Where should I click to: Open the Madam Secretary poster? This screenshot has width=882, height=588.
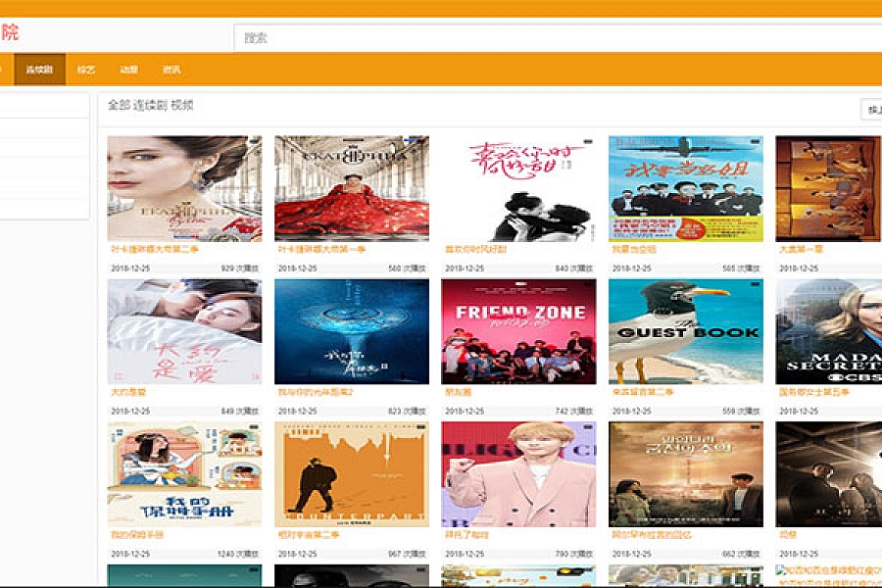pyautogui.click(x=828, y=331)
